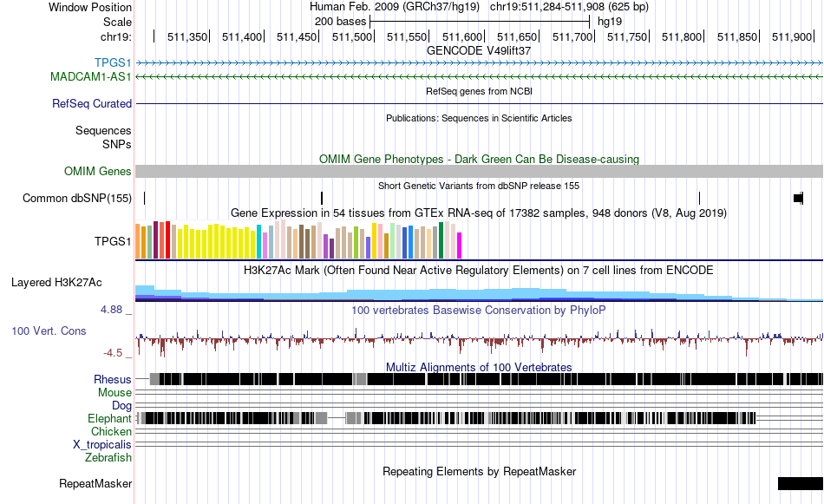Click the OMIM Genes track label
This screenshot has height=504, width=824.
[x=97, y=172]
